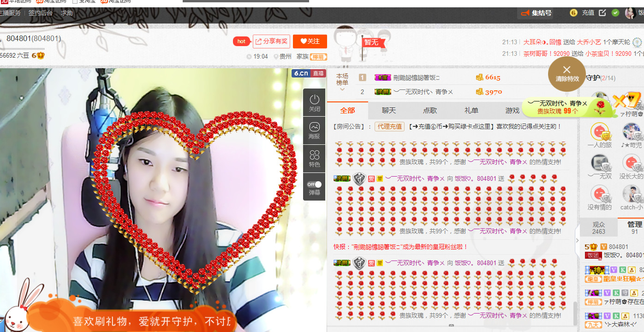Click 茶树哥哥！92090 sender name

point(547,53)
